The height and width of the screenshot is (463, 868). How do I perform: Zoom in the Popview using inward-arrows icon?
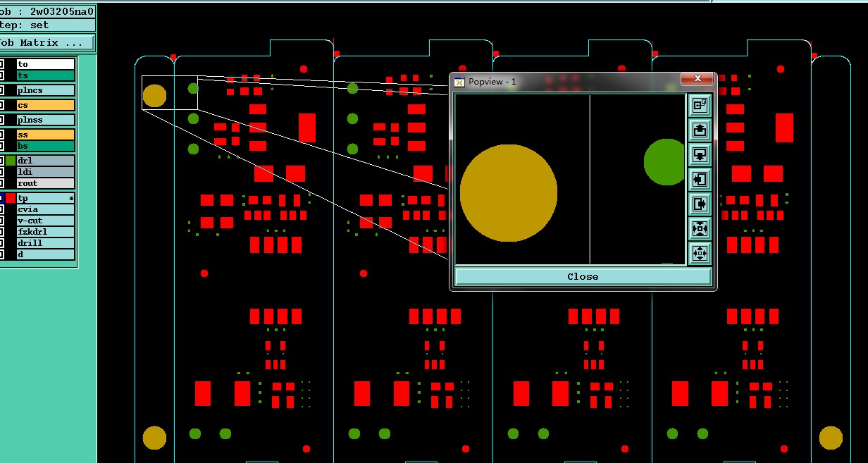(x=700, y=228)
